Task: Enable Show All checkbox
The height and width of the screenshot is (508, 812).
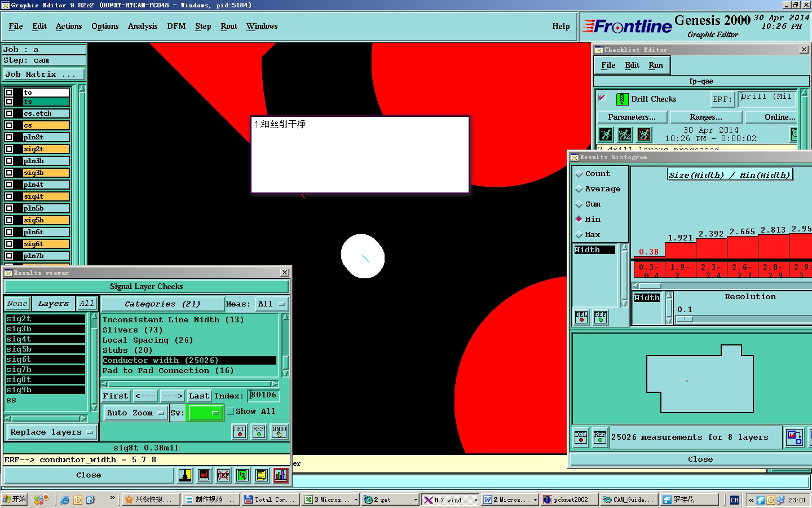Action: coord(231,411)
